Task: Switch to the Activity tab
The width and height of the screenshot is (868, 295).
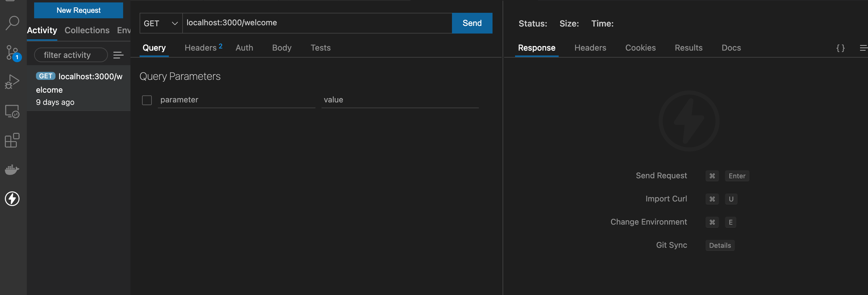Action: point(42,30)
